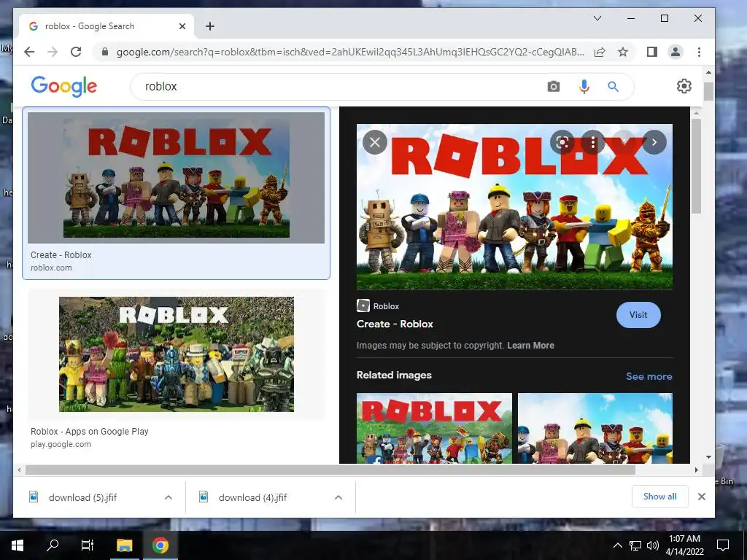
Task: Open the tab search dropdown arrow
Action: pyautogui.click(x=597, y=18)
